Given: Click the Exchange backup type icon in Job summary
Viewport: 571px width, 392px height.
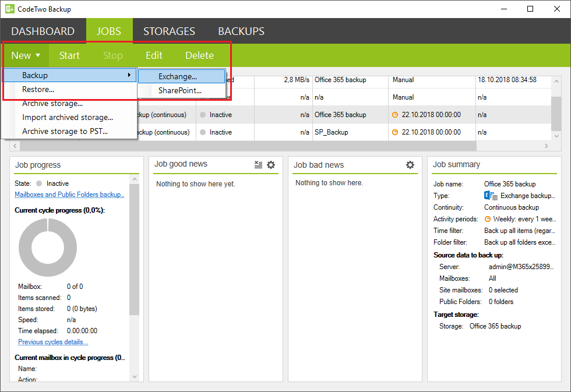Looking at the screenshot, I should click(491, 196).
